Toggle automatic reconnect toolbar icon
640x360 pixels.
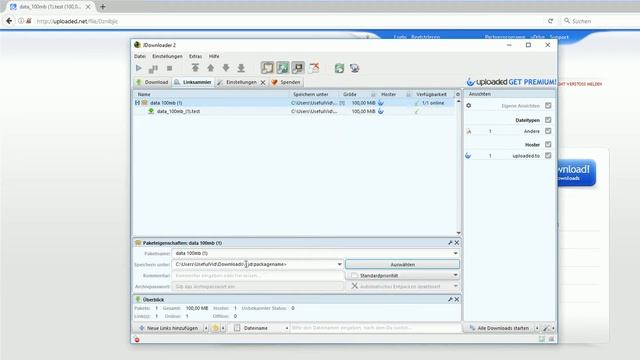282,68
